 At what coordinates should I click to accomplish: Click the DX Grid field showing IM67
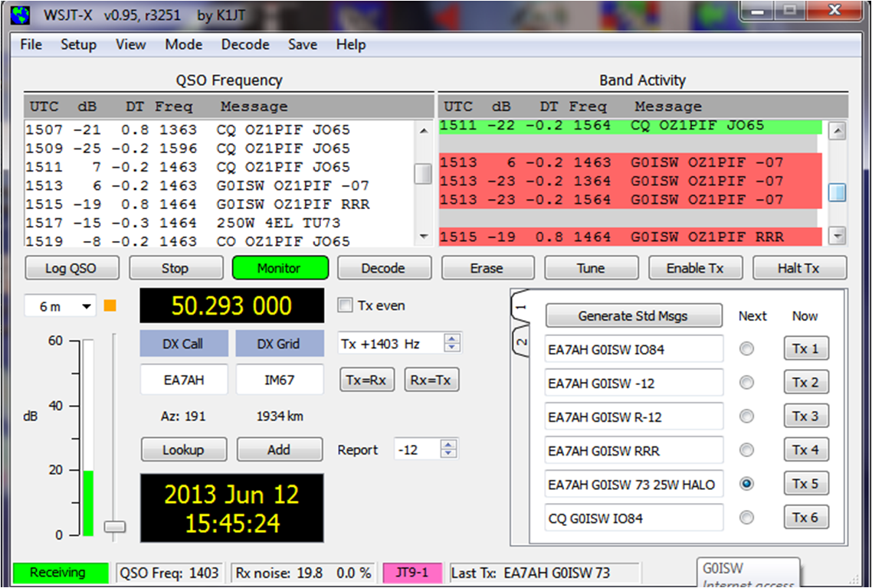pyautogui.click(x=280, y=381)
